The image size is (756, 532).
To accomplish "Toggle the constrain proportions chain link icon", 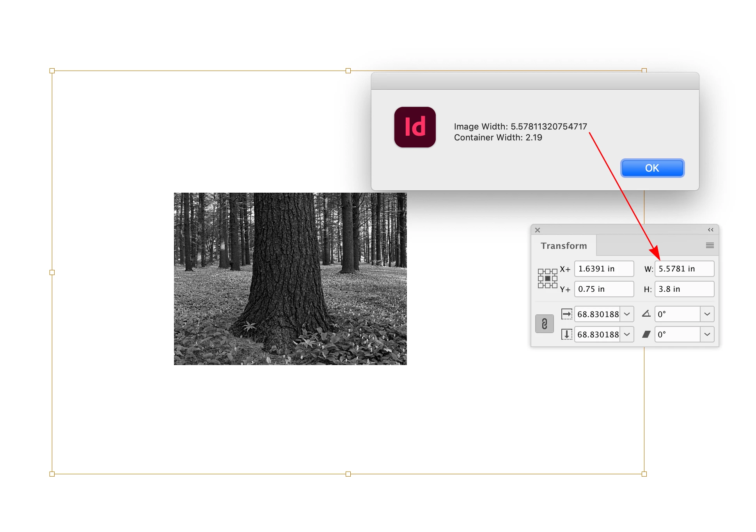I will point(544,324).
